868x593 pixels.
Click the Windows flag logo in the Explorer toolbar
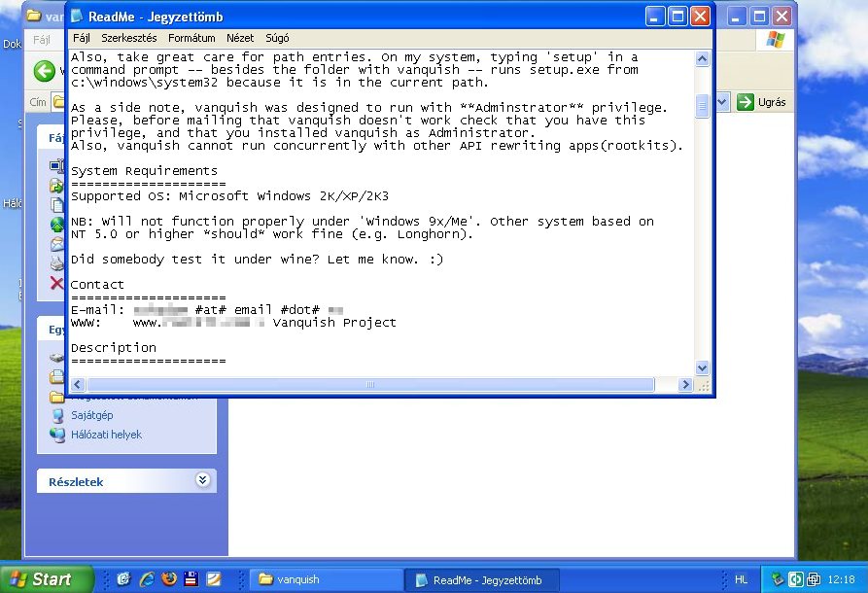click(x=775, y=40)
